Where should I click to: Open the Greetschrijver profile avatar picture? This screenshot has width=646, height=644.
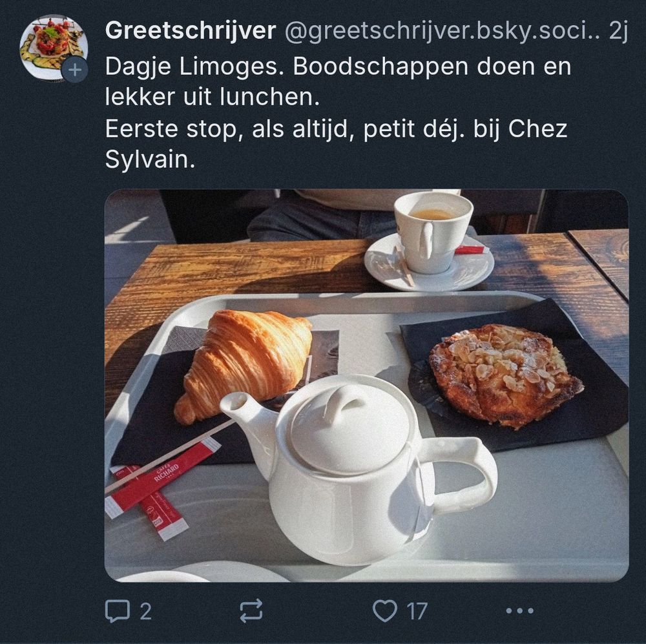54,48
